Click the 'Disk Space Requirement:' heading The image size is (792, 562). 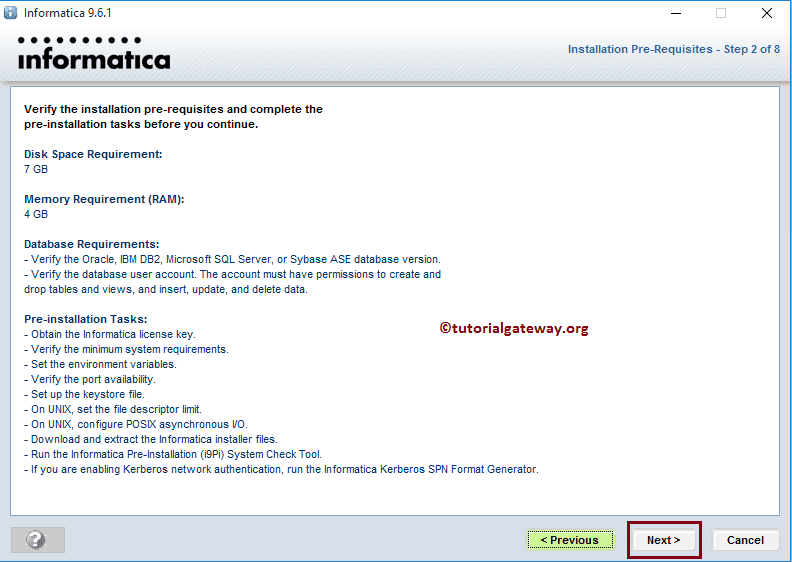coord(93,154)
